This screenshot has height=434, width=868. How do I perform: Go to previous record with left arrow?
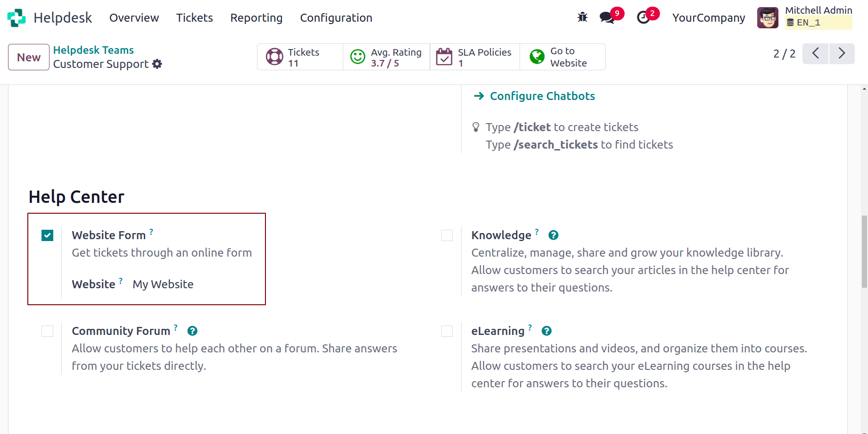click(815, 54)
